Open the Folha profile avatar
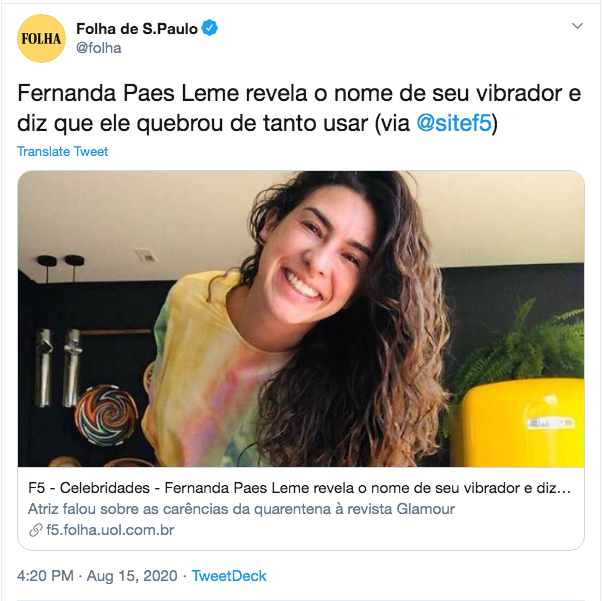This screenshot has width=602, height=601. (41, 38)
